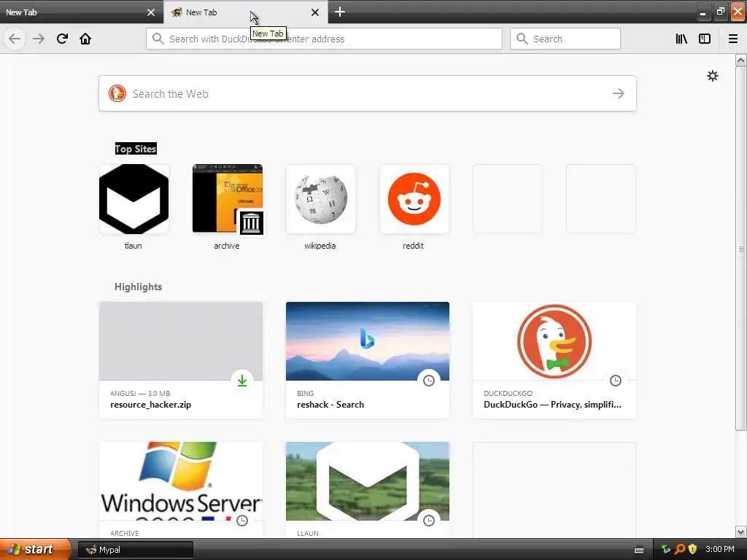Open the Windows Start menu
Image resolution: width=747 pixels, height=560 pixels.
click(x=34, y=550)
